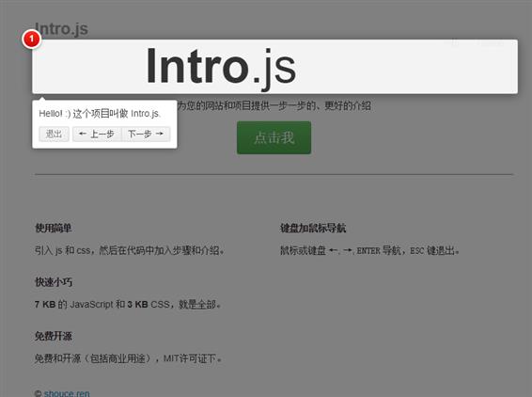Click the paragraph starting with 引入 js 和 css
Image resolution: width=532 pixels, height=397 pixels.
point(130,250)
